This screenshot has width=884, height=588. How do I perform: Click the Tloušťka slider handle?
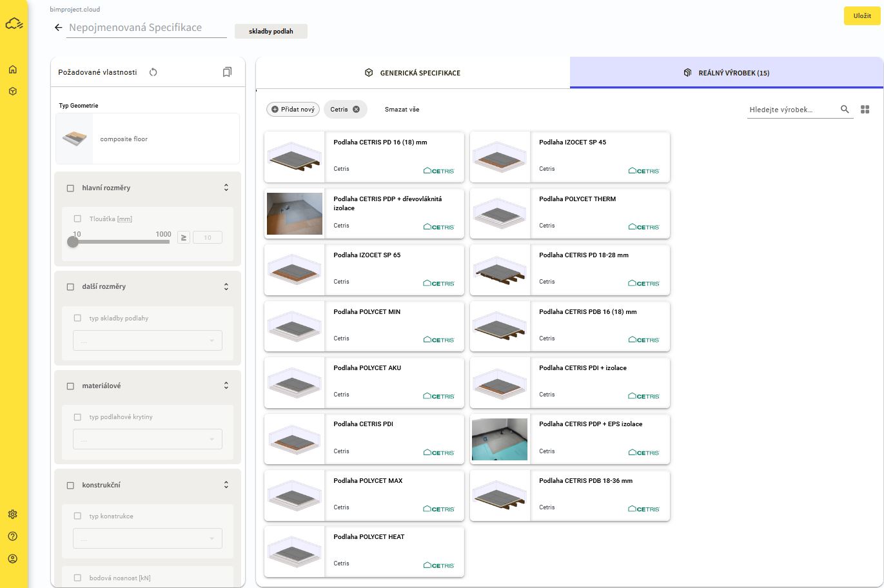click(73, 242)
